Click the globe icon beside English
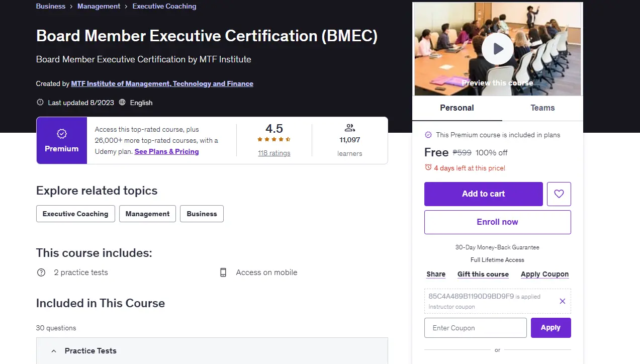The height and width of the screenshot is (364, 640). [122, 102]
